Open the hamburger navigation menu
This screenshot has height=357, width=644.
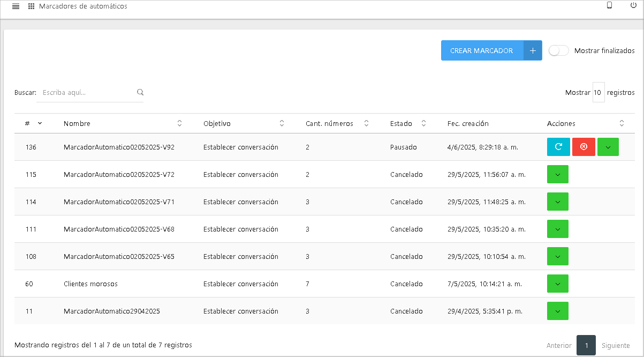pyautogui.click(x=16, y=6)
